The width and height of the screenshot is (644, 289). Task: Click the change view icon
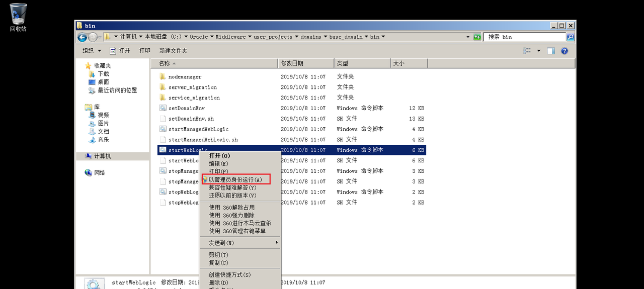(527, 51)
